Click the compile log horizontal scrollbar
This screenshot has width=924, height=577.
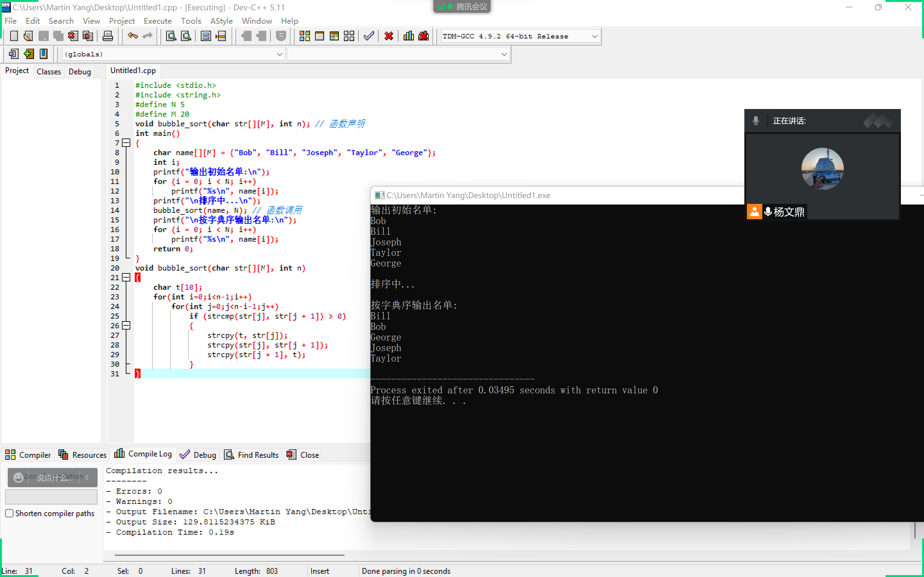tap(229, 555)
